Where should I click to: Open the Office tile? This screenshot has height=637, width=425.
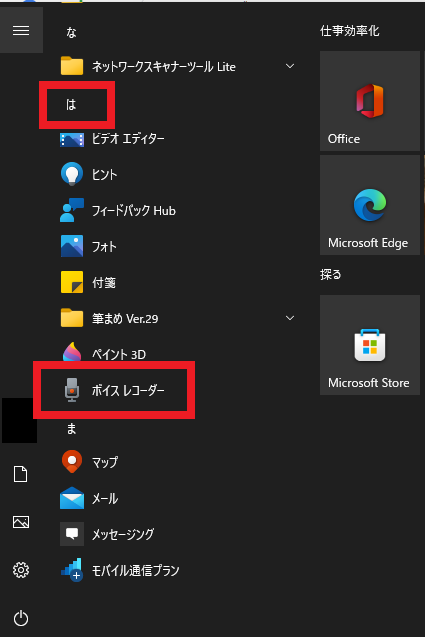(x=370, y=101)
